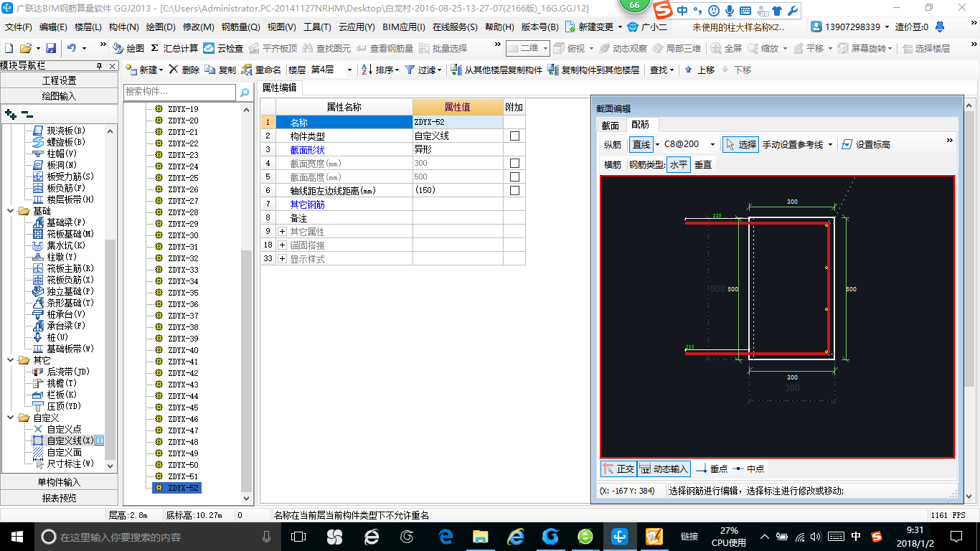Toggle 正交 orthogonal mode
Viewport: 980px width, 551px height.
point(618,468)
